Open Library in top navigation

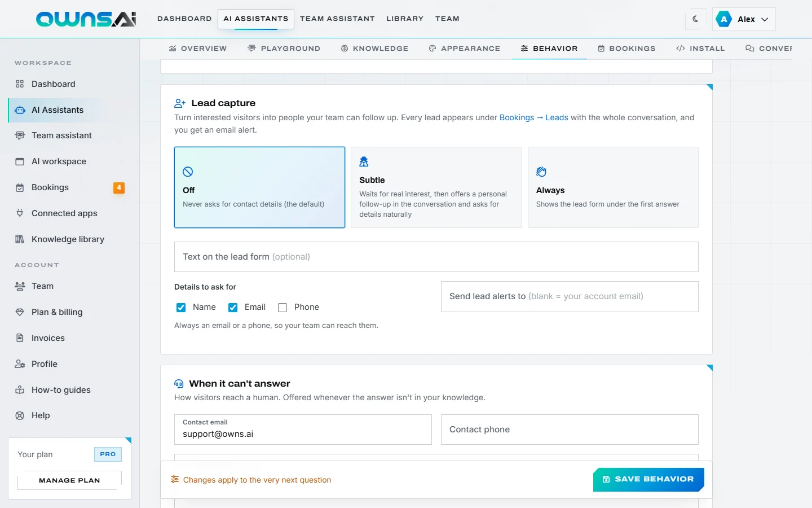(405, 19)
